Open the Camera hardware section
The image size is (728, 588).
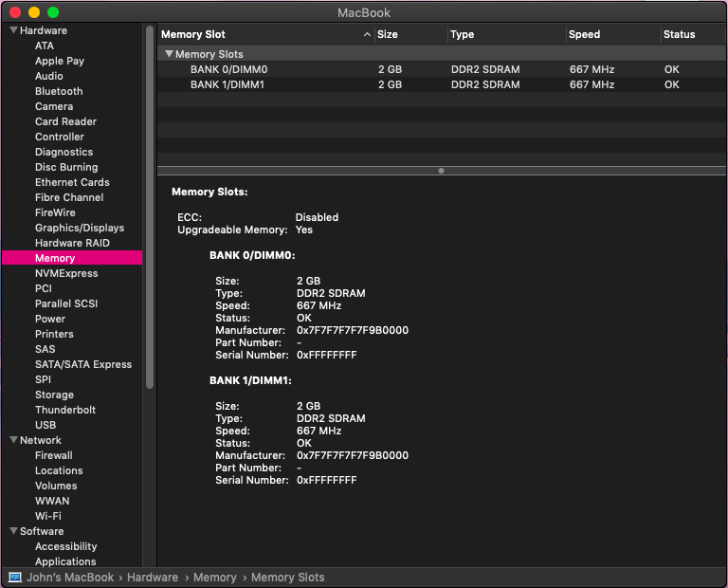pos(54,106)
